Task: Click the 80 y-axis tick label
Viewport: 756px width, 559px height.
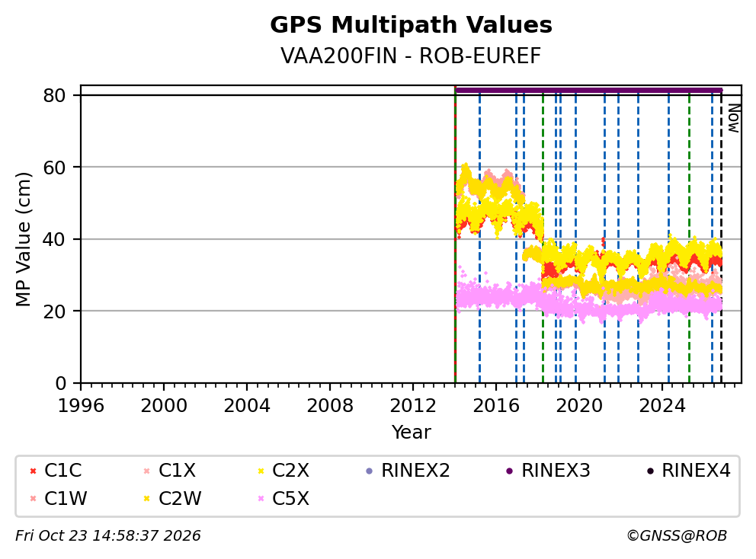Action: (54, 95)
